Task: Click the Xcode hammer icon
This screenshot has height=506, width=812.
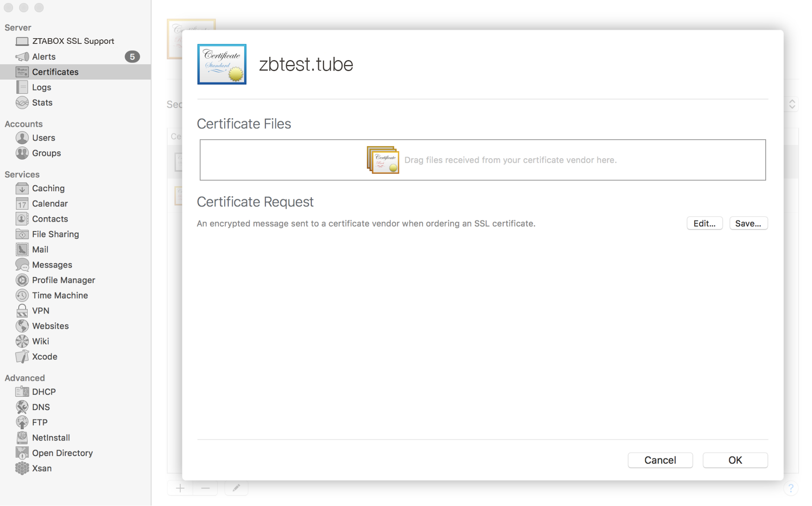Action: coord(22,357)
